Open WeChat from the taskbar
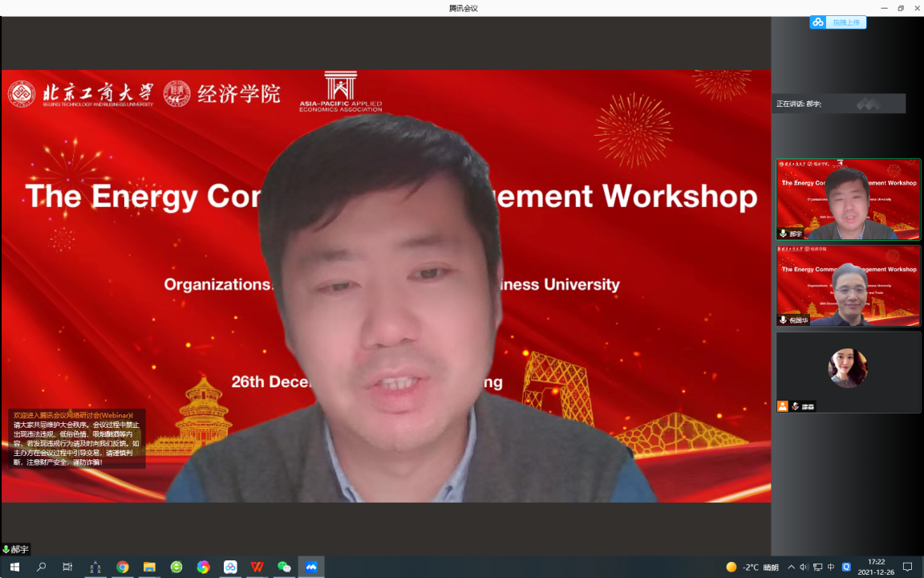This screenshot has width=924, height=578. 284,568
